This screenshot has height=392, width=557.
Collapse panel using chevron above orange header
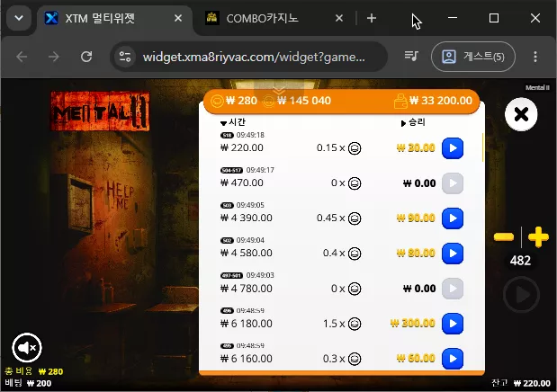coord(279,91)
